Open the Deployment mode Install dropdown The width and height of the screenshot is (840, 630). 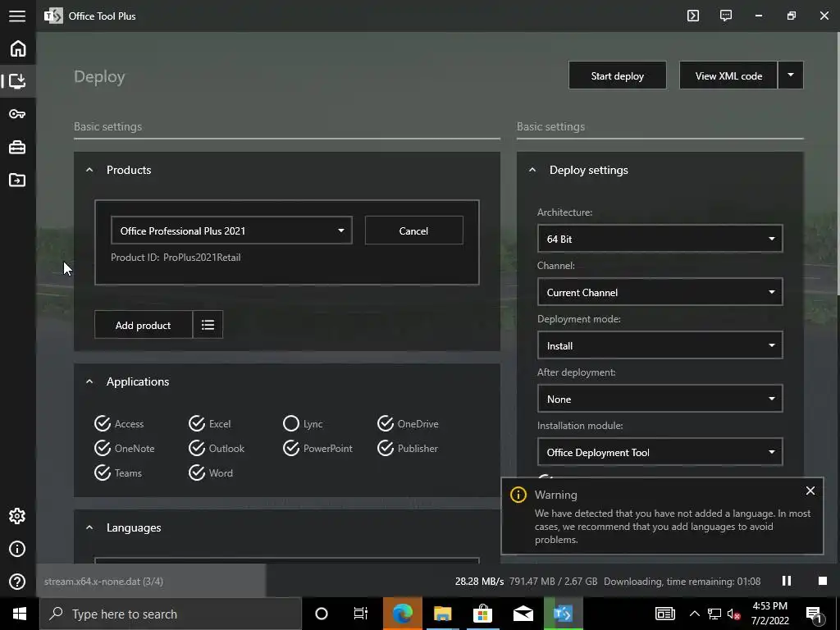point(660,345)
